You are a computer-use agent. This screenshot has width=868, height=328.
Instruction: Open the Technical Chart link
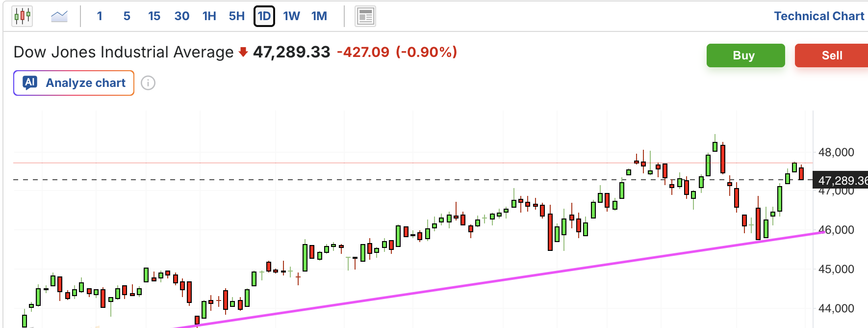point(819,16)
